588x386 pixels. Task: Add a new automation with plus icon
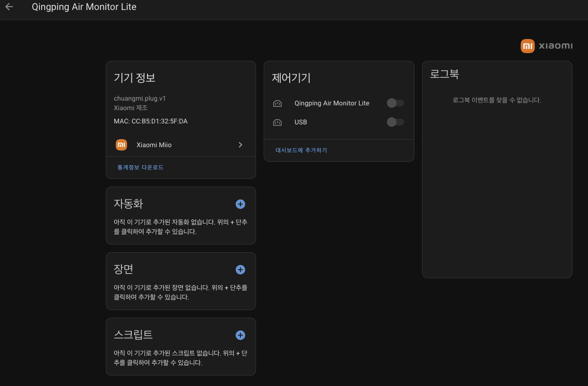pos(240,204)
